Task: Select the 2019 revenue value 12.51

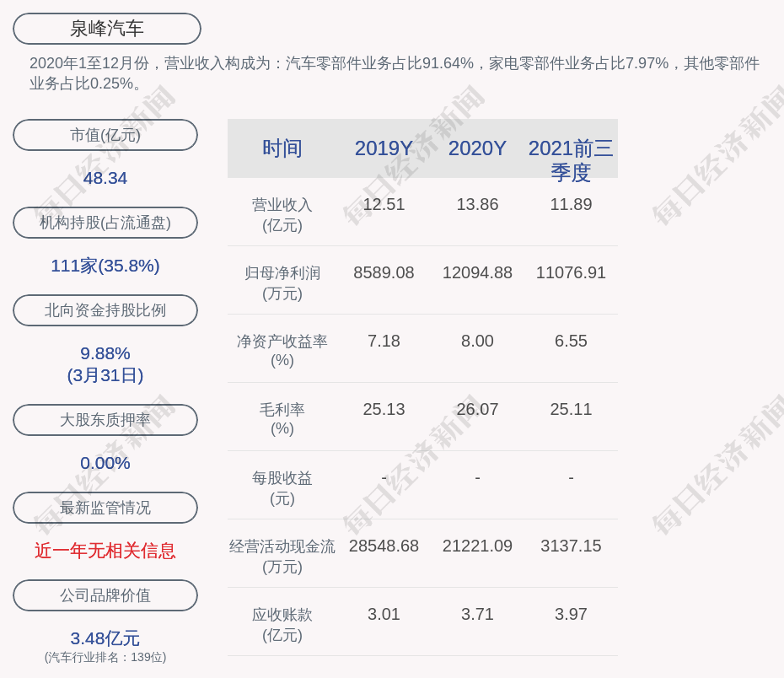Action: [384, 205]
